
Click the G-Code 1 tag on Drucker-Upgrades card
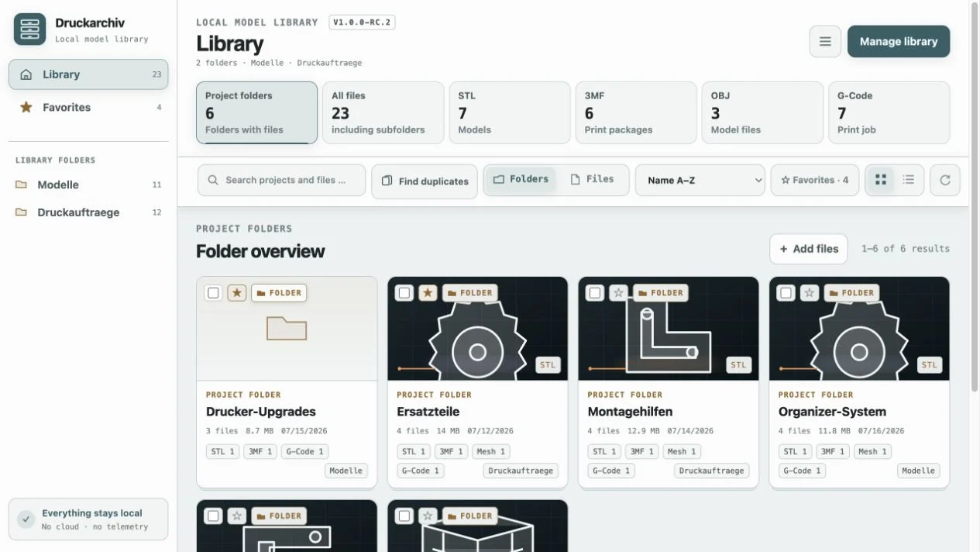[305, 451]
